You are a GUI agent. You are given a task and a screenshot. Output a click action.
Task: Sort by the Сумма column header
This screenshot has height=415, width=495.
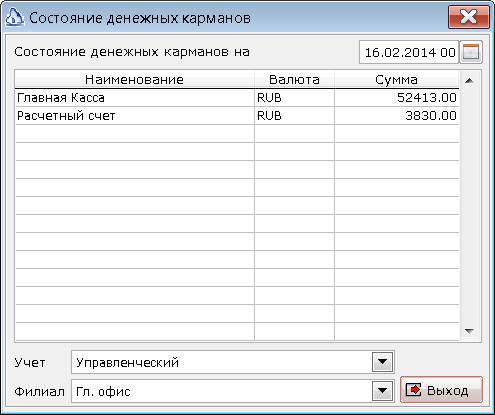[x=396, y=80]
